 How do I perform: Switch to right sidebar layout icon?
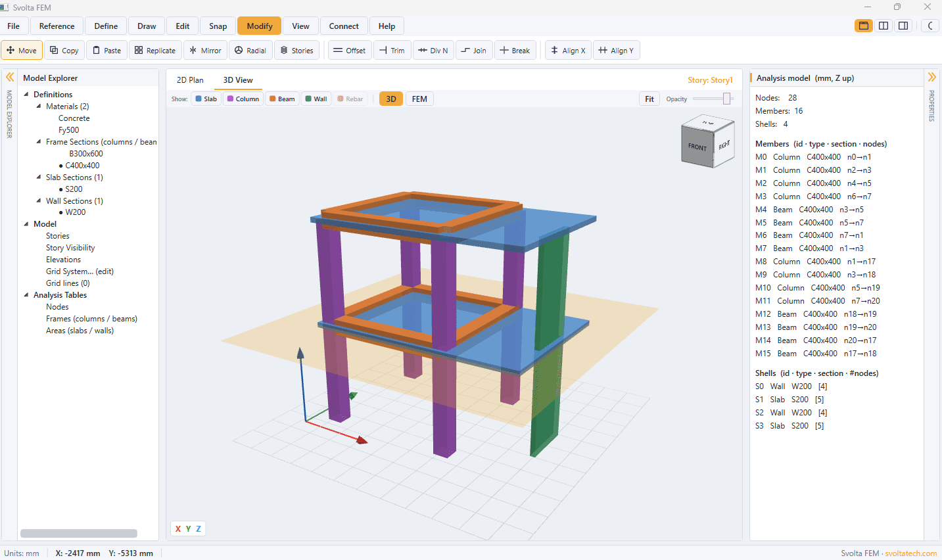tap(903, 26)
